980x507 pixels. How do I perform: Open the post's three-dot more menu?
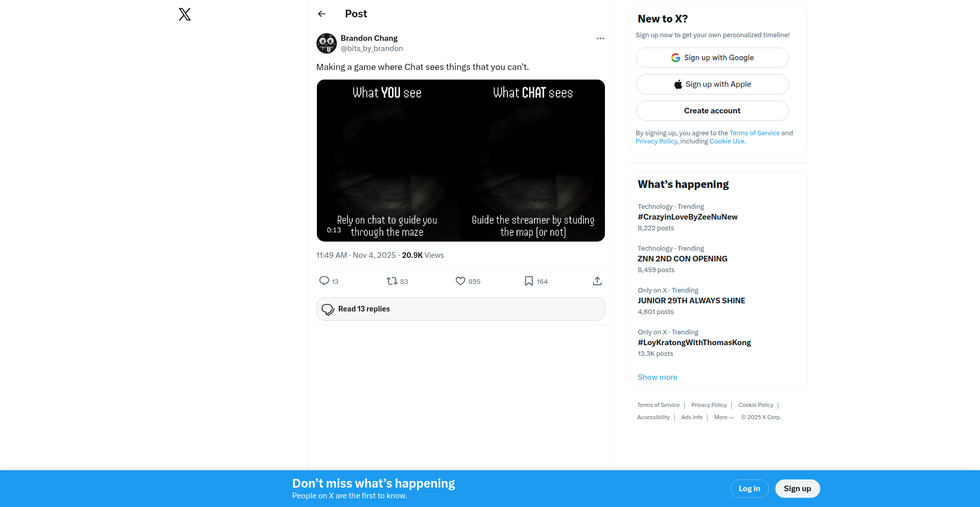pyautogui.click(x=600, y=38)
